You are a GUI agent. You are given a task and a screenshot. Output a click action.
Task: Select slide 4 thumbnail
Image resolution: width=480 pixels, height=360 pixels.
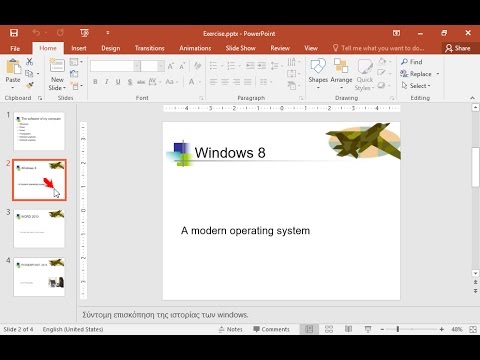tap(39, 277)
